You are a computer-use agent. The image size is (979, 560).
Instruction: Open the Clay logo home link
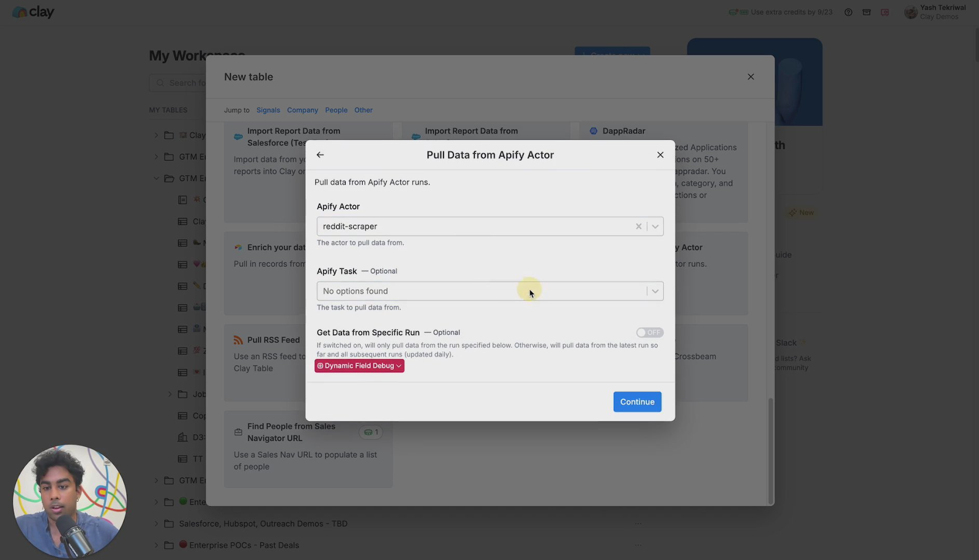pyautogui.click(x=33, y=12)
